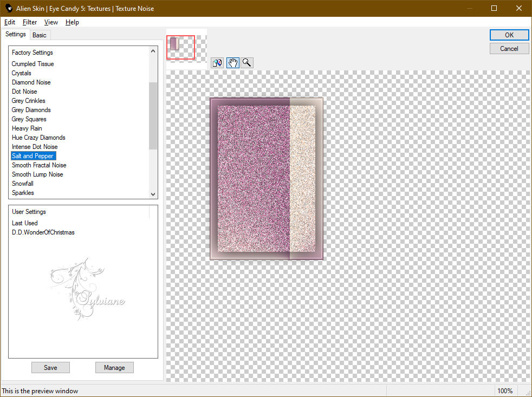Screen dimensions: 532x397
Task: Select the Last Used user setting
Action: pyautogui.click(x=25, y=223)
